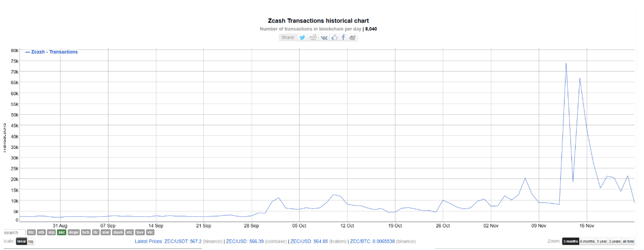Share the chart on Facebook
644x250 pixels.
click(343, 37)
